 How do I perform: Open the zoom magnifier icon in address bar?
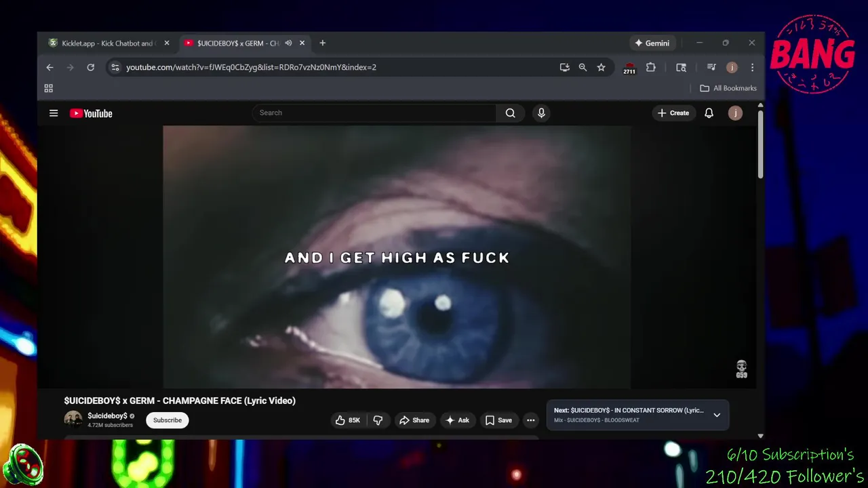[583, 67]
